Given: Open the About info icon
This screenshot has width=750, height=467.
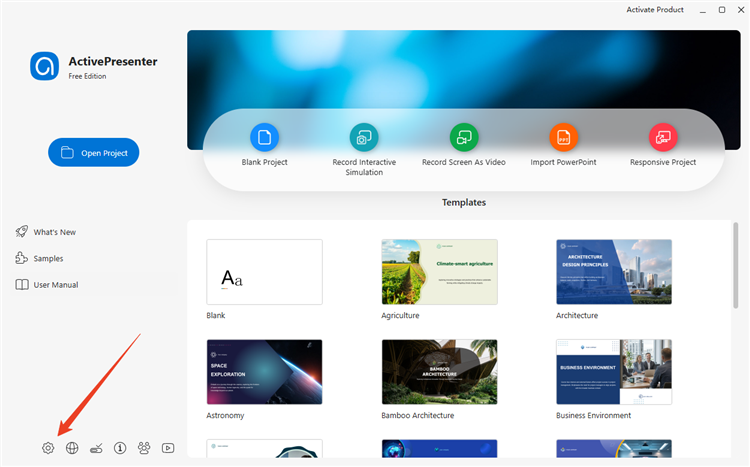Looking at the screenshot, I should (120, 448).
